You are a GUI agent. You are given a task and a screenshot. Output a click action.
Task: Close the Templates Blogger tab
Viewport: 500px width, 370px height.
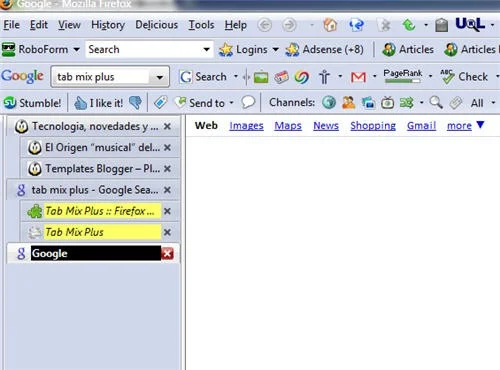[x=167, y=169]
